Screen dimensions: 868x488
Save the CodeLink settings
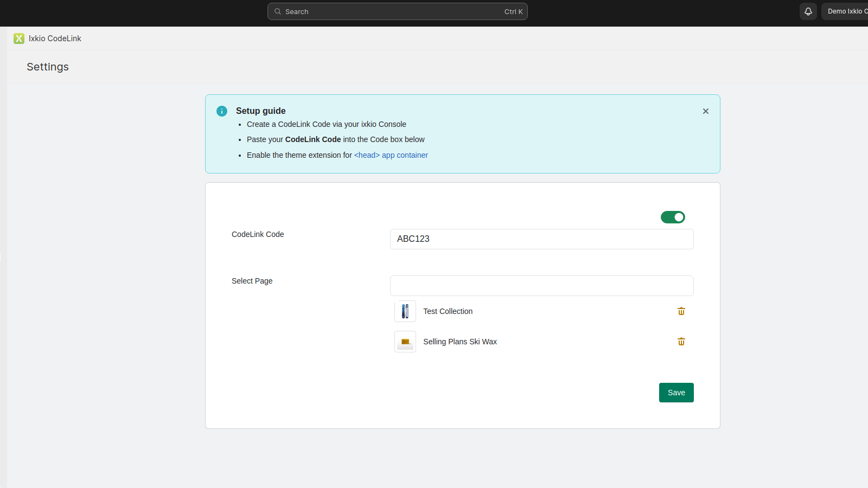tap(676, 392)
